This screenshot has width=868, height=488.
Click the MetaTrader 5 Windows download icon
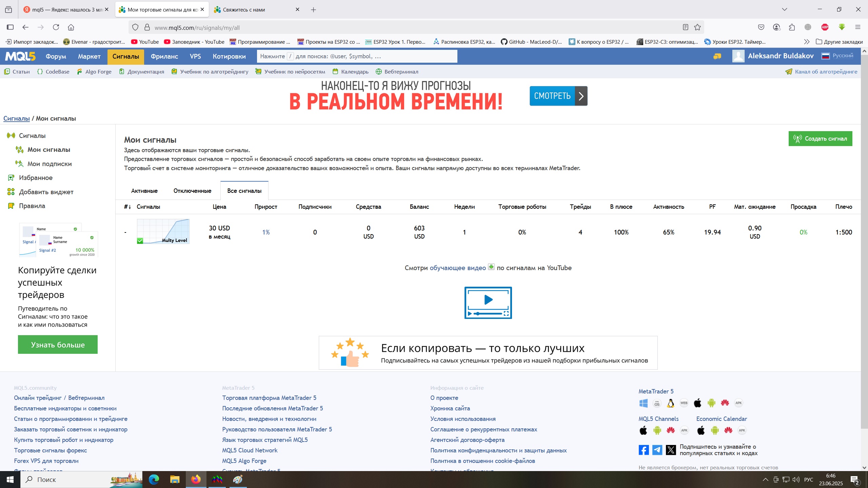click(643, 403)
